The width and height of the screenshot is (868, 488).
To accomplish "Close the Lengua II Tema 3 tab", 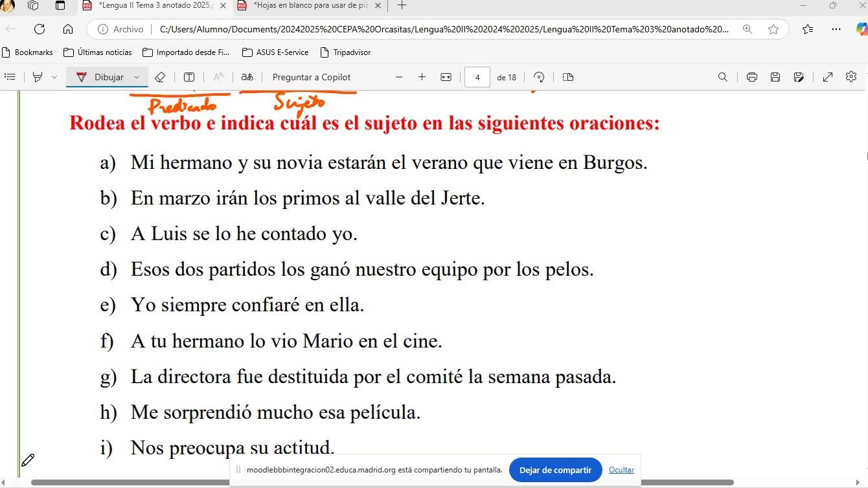I will click(223, 6).
